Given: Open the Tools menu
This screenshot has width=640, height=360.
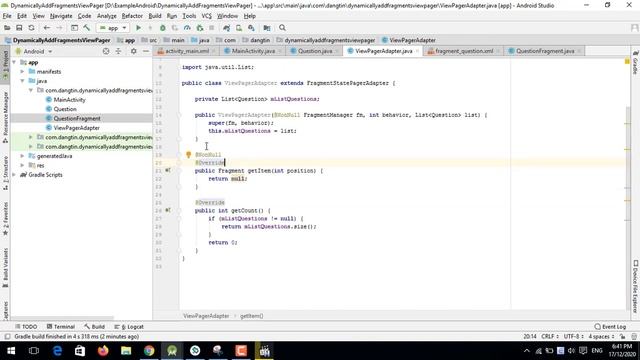Looking at the screenshot, I should pos(189,16).
